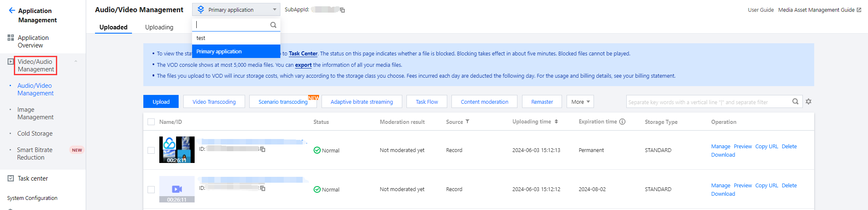Collapse the Video/Audio Management sidebar section
This screenshot has height=210, width=868.
76,62
